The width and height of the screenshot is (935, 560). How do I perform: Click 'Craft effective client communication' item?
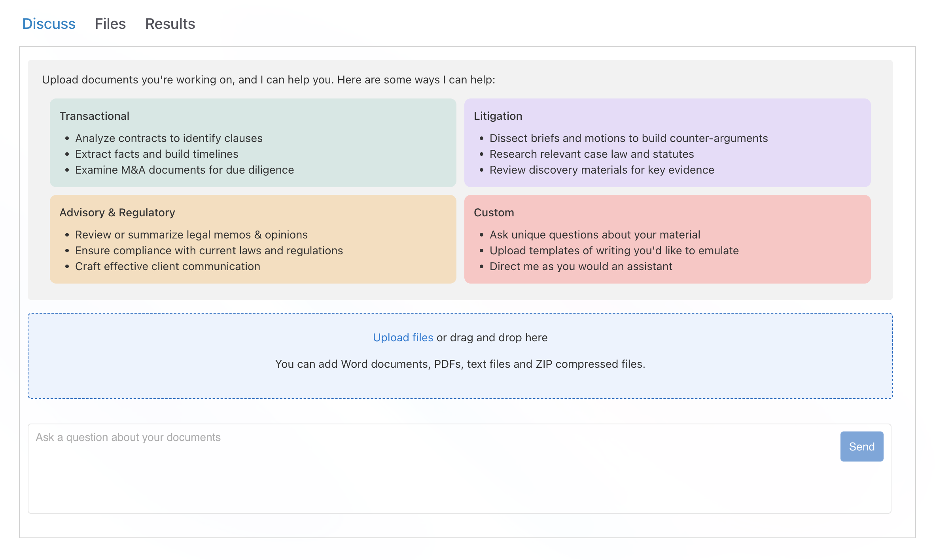coord(167,266)
